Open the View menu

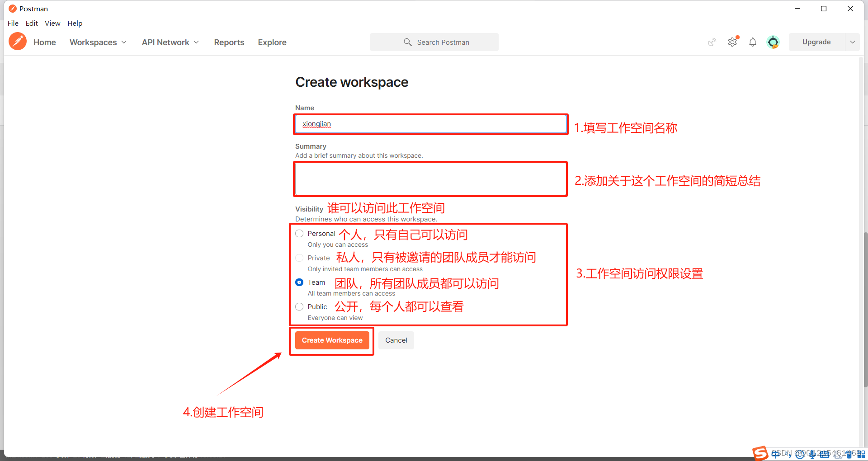(x=52, y=23)
